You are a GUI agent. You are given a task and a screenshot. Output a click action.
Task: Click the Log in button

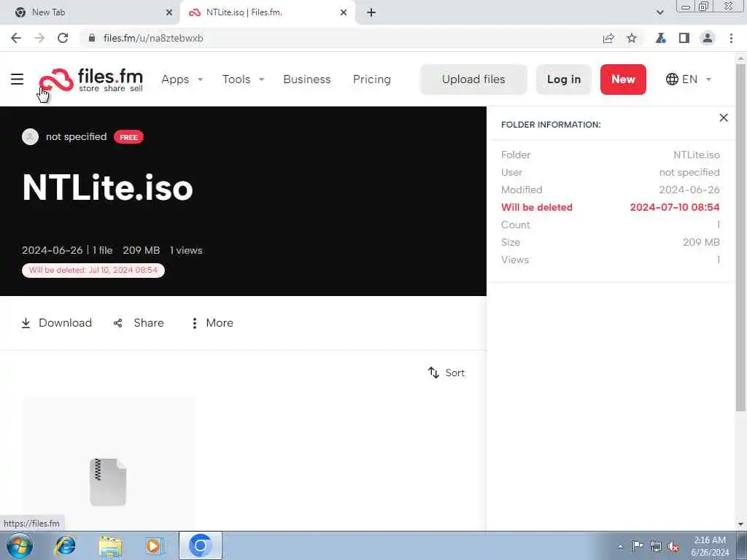click(564, 79)
